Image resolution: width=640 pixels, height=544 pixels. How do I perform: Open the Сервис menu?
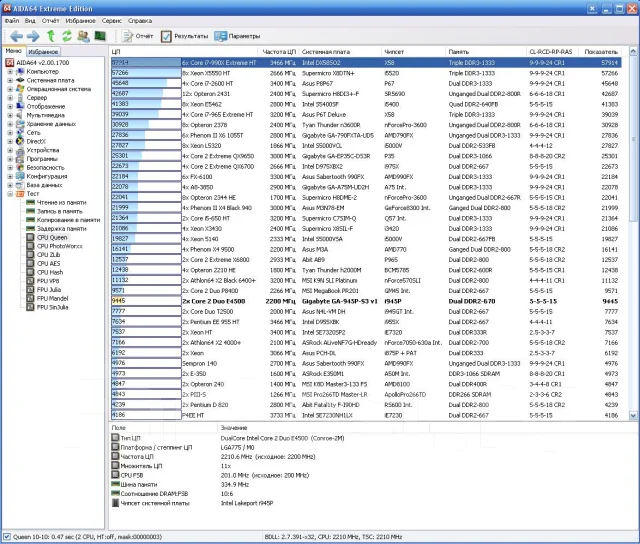(111, 21)
